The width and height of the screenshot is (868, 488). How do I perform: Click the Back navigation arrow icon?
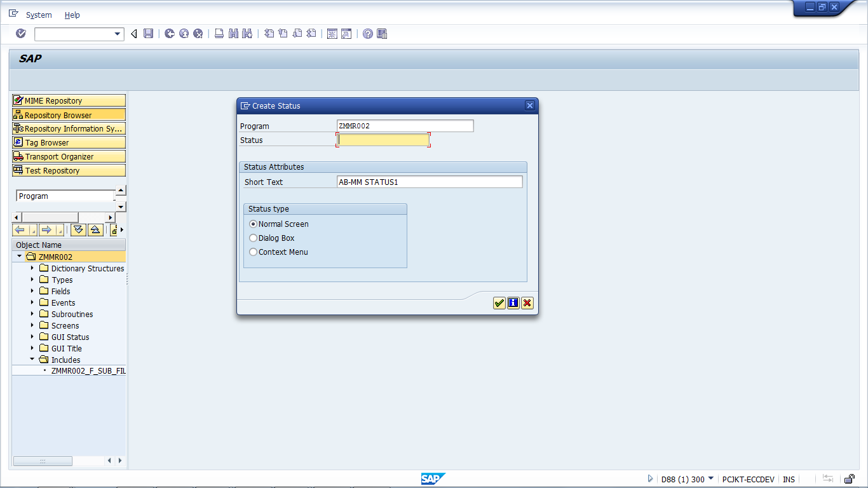tap(133, 34)
